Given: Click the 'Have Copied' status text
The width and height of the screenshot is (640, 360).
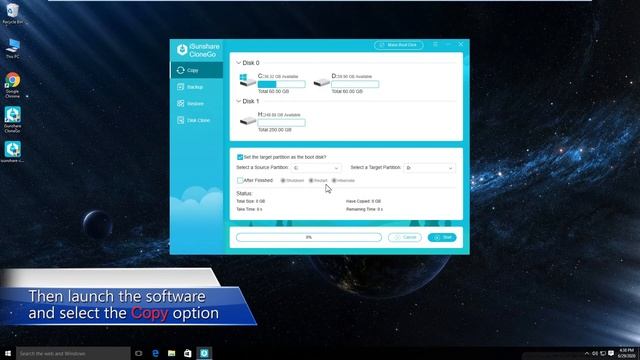Looking at the screenshot, I should tap(363, 201).
